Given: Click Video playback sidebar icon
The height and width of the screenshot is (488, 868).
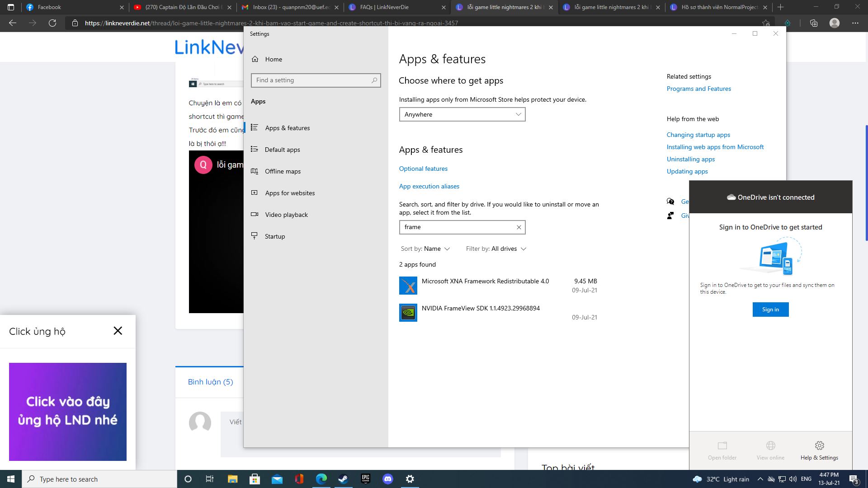Looking at the screenshot, I should 255,215.
